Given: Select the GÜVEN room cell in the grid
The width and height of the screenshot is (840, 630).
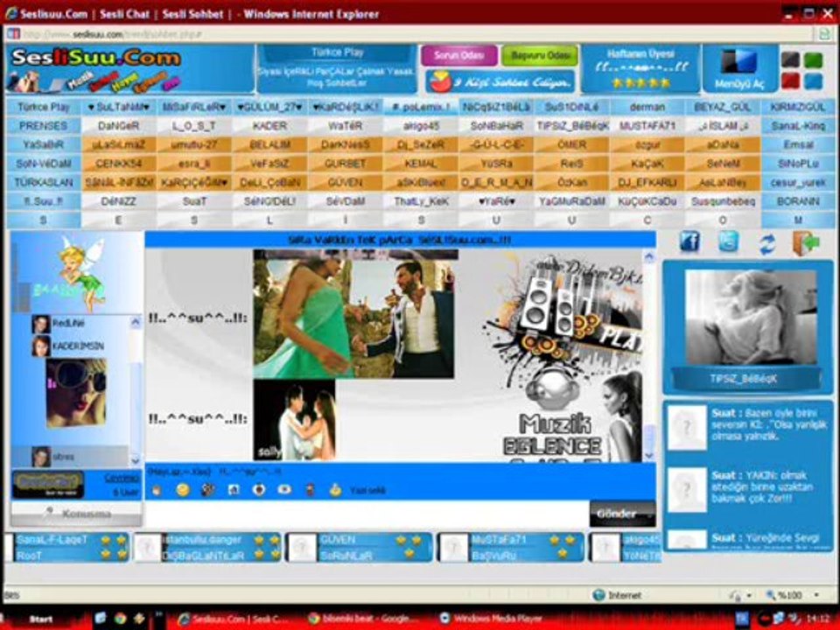Looking at the screenshot, I should [x=345, y=183].
